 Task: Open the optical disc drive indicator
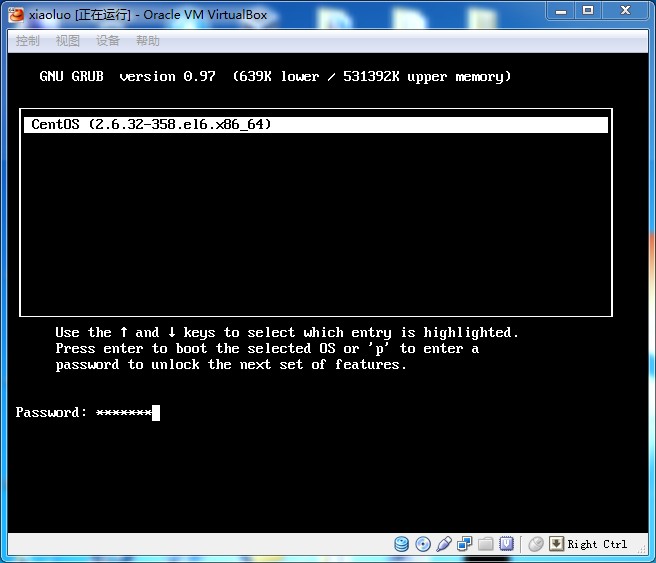[x=423, y=544]
